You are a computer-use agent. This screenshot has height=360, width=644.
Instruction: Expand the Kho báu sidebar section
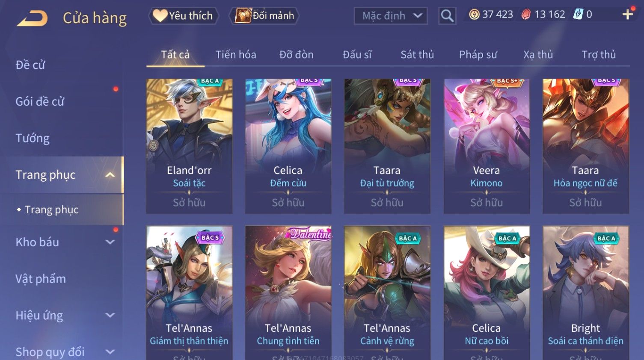tap(110, 242)
